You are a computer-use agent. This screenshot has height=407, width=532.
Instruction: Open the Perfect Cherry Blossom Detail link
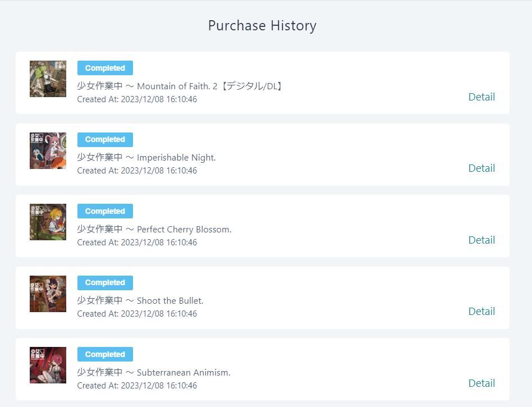[481, 240]
